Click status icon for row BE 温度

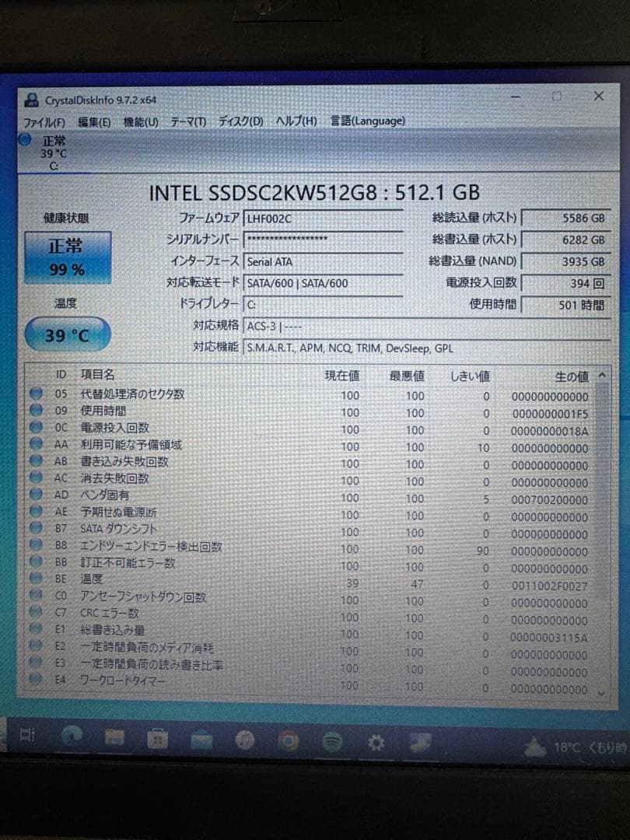click(x=36, y=577)
